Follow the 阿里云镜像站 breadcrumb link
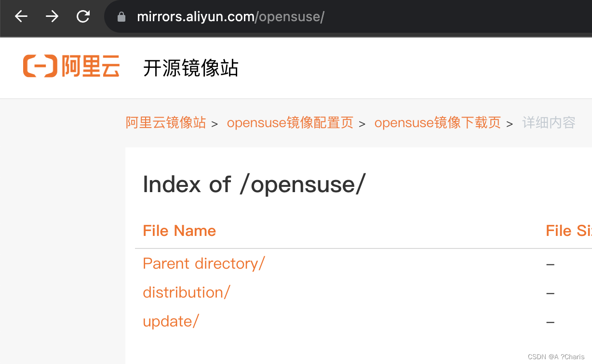 click(166, 123)
